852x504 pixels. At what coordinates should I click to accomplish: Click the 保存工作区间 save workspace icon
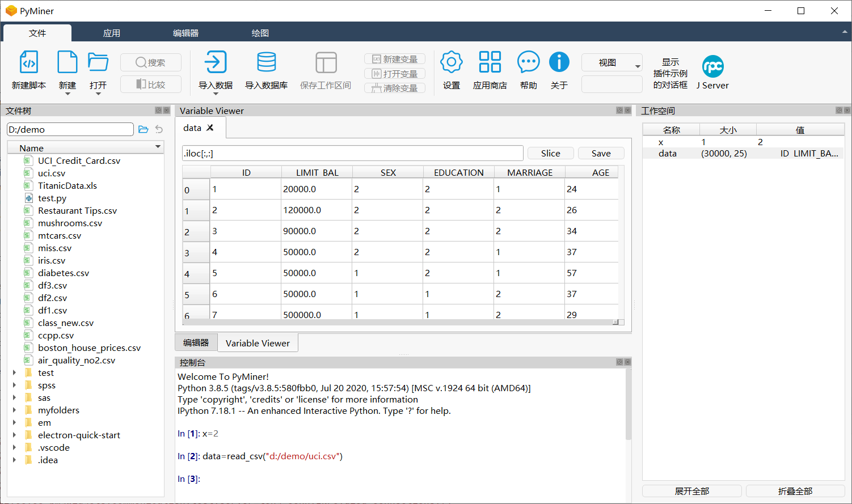(x=326, y=62)
